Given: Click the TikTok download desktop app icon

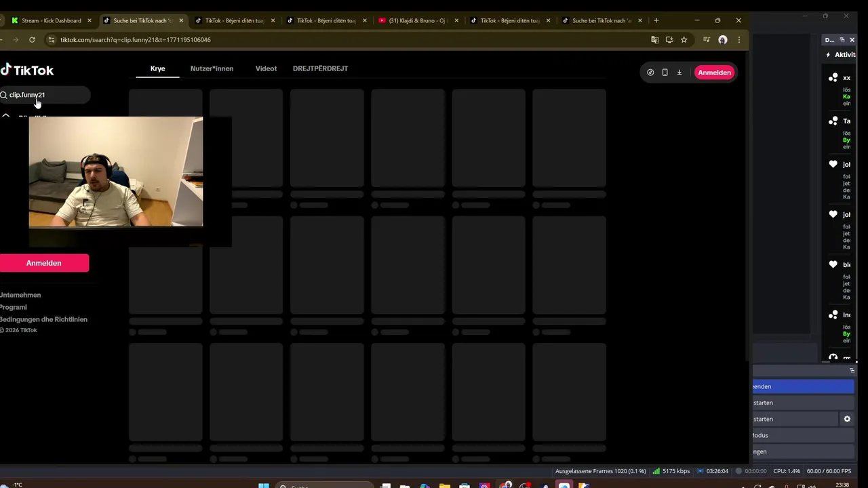Looking at the screenshot, I should coord(679,73).
